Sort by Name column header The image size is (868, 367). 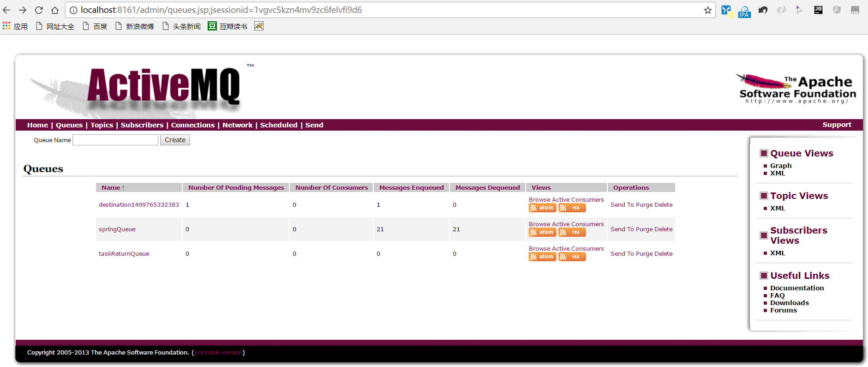pyautogui.click(x=113, y=187)
